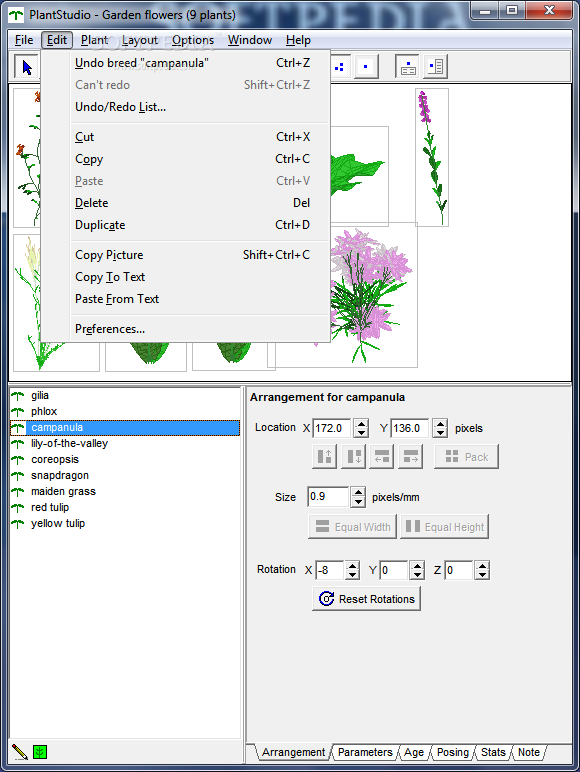
Task: Click the align bottoms arrangement icon
Action: 354,456
